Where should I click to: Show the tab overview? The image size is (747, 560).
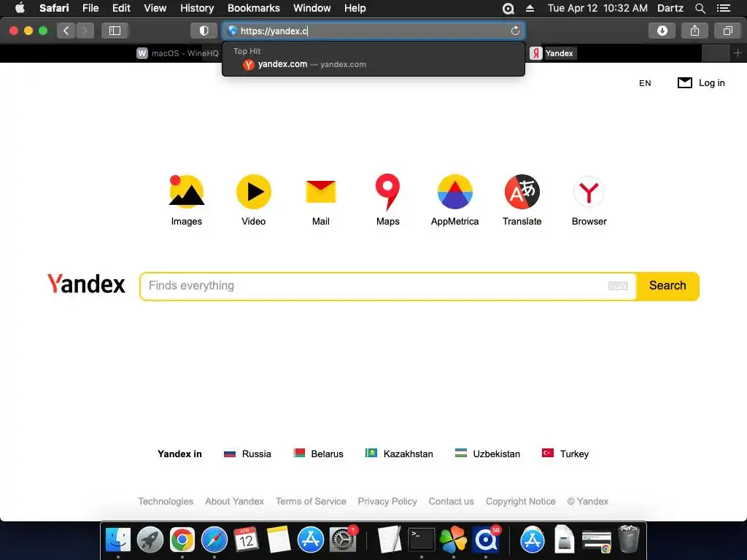coord(727,31)
